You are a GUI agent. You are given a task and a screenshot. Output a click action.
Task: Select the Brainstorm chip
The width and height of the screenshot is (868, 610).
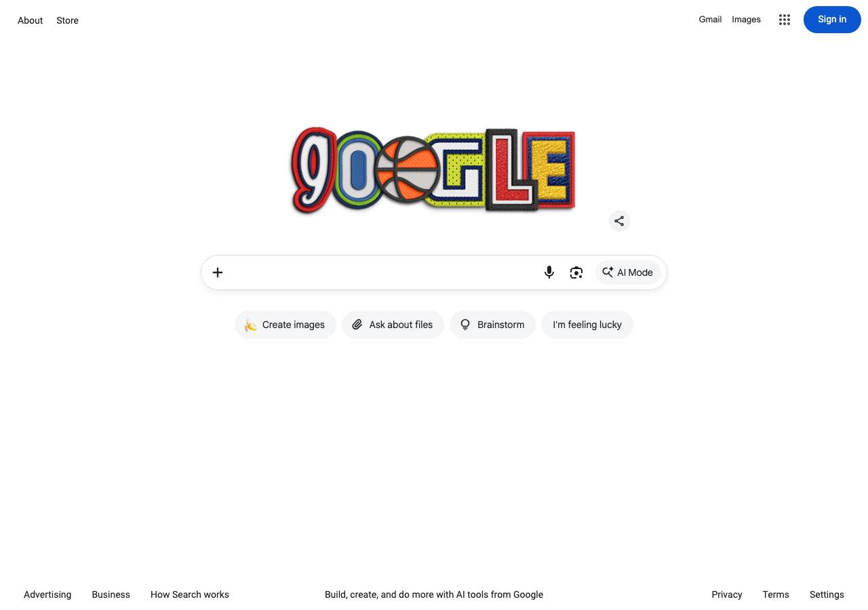click(492, 325)
